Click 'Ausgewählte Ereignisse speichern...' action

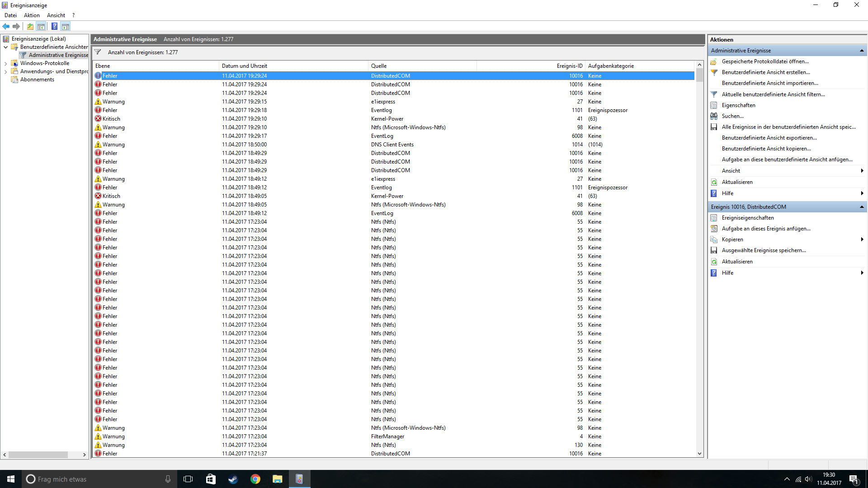click(x=764, y=250)
